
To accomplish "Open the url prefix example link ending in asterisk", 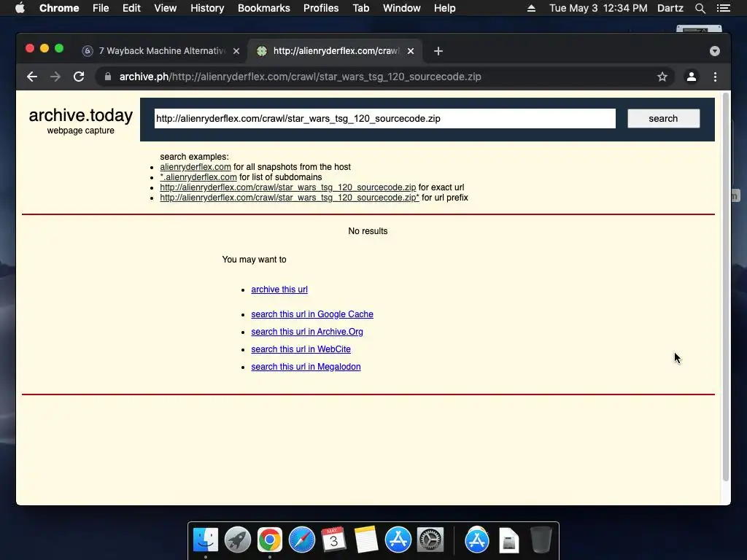I will coord(290,198).
